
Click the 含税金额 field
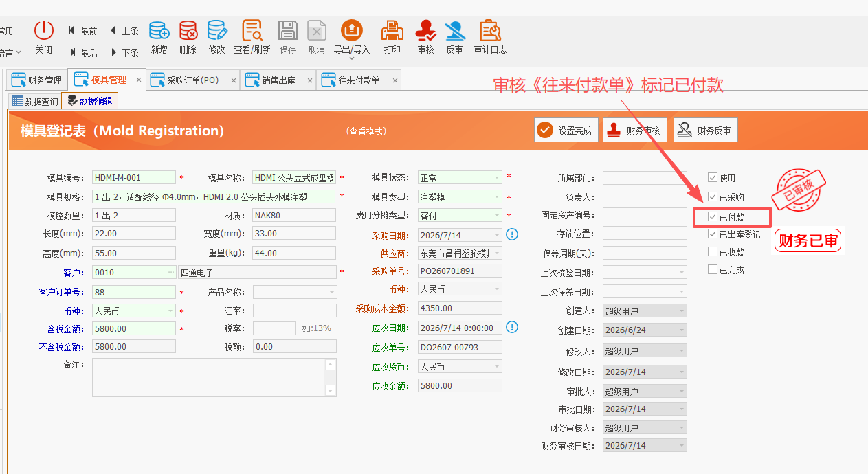(x=134, y=328)
